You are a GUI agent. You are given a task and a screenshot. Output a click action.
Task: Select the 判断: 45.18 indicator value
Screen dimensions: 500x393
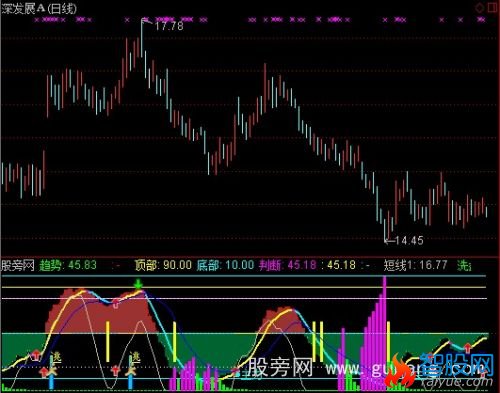(x=288, y=265)
